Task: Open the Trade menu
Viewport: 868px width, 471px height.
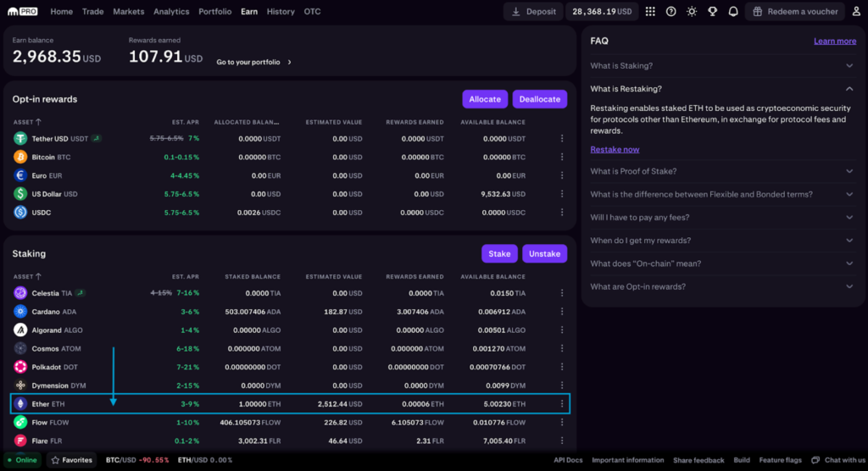Action: click(x=93, y=12)
